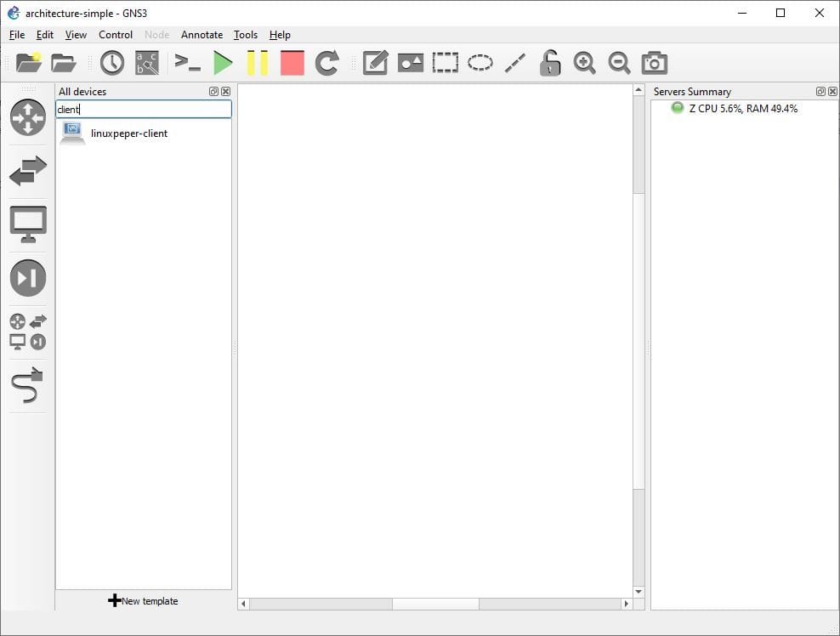Open the Annotate menu

(201, 35)
